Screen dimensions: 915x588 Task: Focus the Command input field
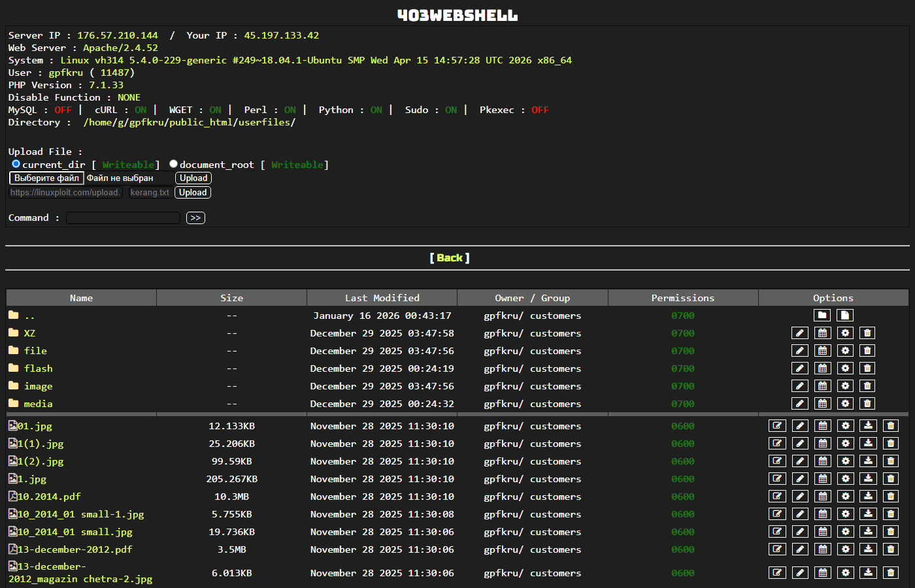123,218
